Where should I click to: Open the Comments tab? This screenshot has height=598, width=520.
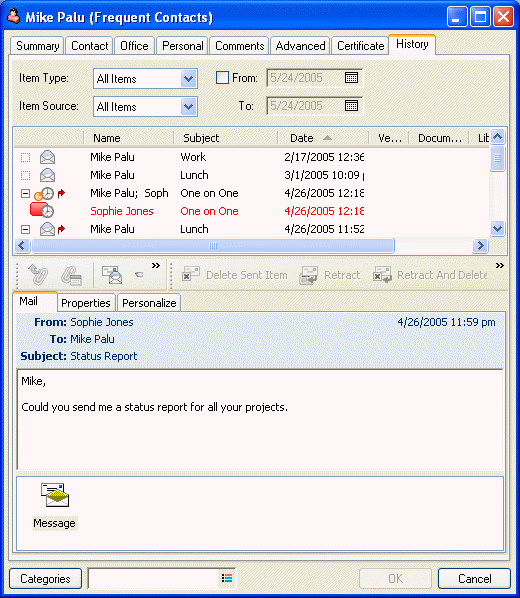[x=240, y=46]
